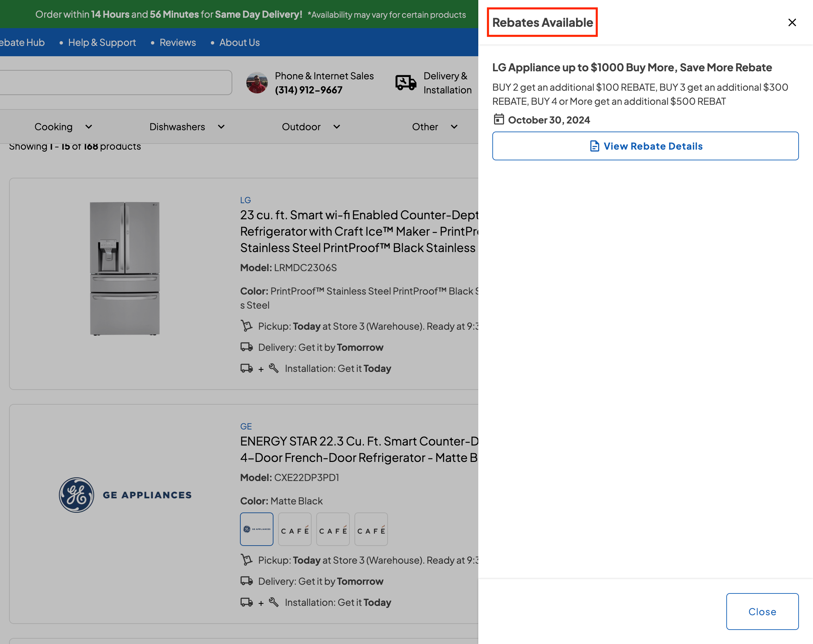Open Delivery & Installation link
The width and height of the screenshot is (813, 644).
tap(447, 83)
